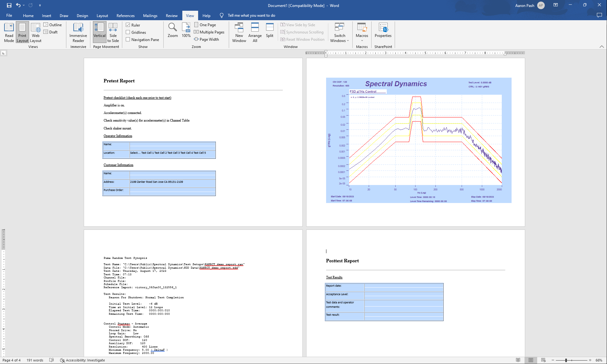The height and width of the screenshot is (364, 607).
Task: Click Reset Window Position
Action: [x=302, y=39]
